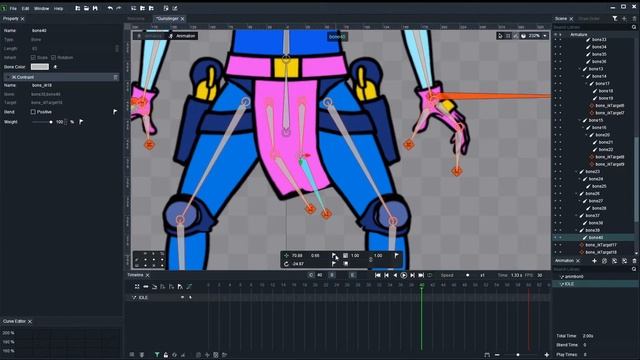
Task: Click the rotation keyframe flag in transform bar
Action: pyautogui.click(x=334, y=264)
